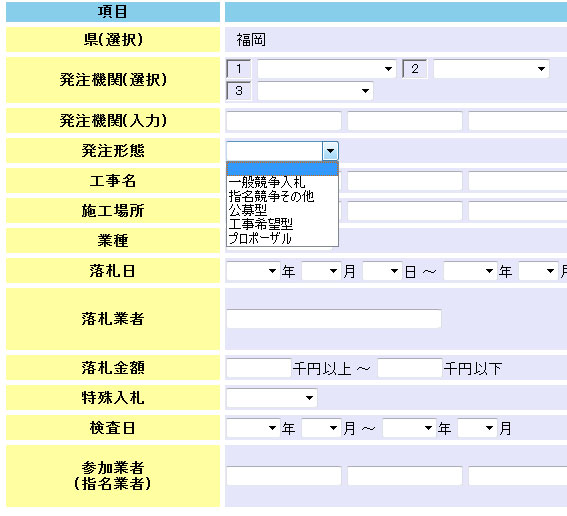Image resolution: width=567 pixels, height=516 pixels.
Task: Open the 特殊入札 dropdown
Action: point(272,398)
